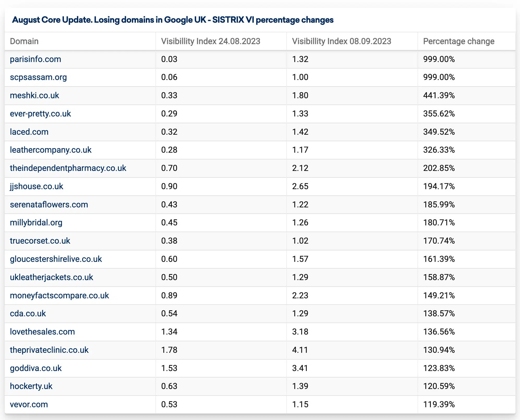Select the laced.com domain link

click(x=29, y=132)
